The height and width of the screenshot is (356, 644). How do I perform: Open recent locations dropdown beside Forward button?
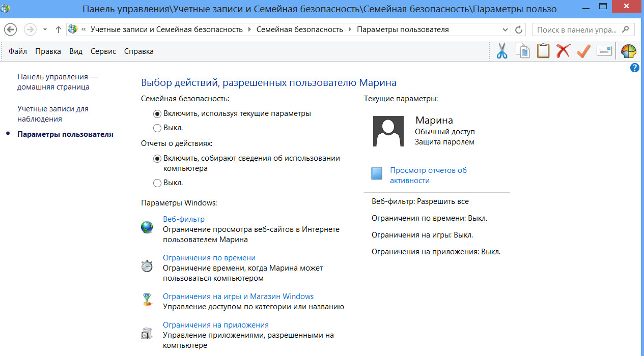tap(45, 29)
